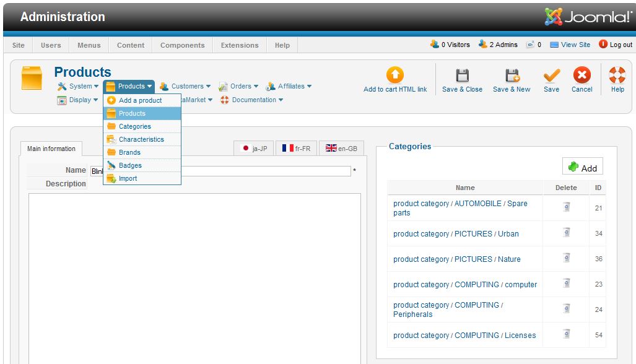Expand the Documentation dropdown menu
The image size is (636, 364).
coord(252,100)
